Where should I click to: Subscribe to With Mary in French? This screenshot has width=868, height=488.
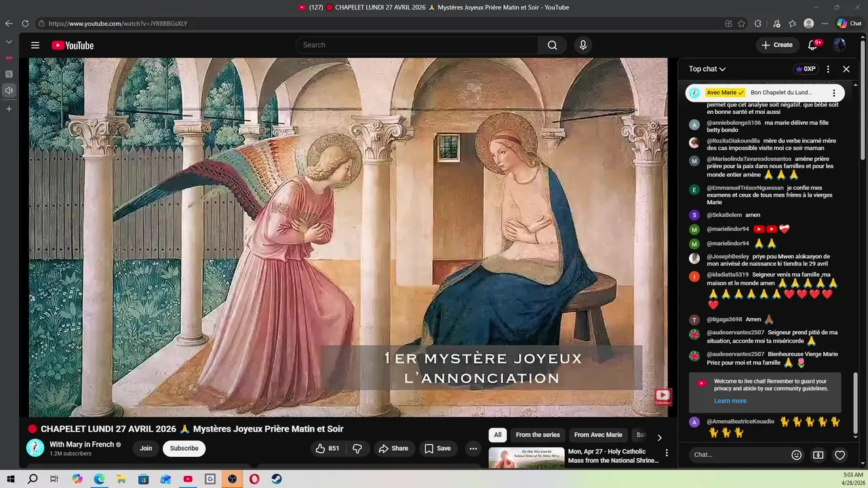pos(184,449)
